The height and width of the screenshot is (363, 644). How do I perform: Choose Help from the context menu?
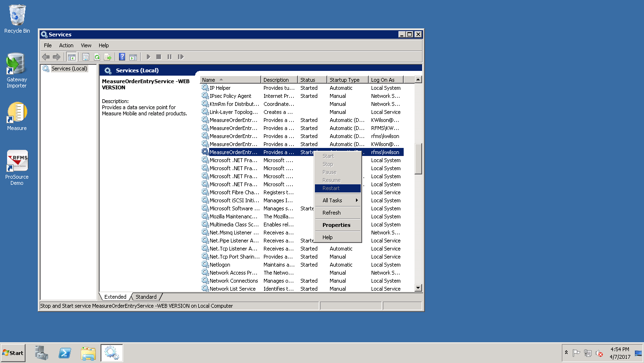(x=338, y=237)
